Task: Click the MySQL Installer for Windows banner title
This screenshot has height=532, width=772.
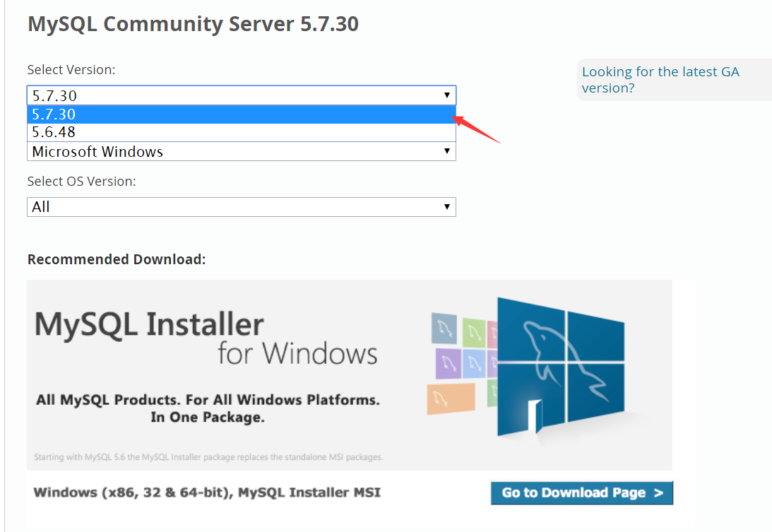Action: point(206,338)
